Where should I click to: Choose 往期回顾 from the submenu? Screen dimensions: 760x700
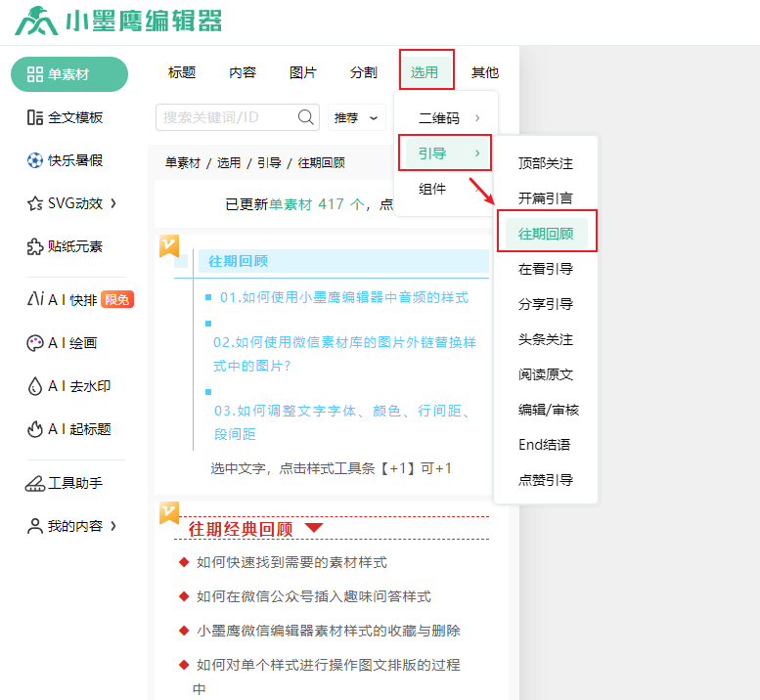(x=546, y=234)
